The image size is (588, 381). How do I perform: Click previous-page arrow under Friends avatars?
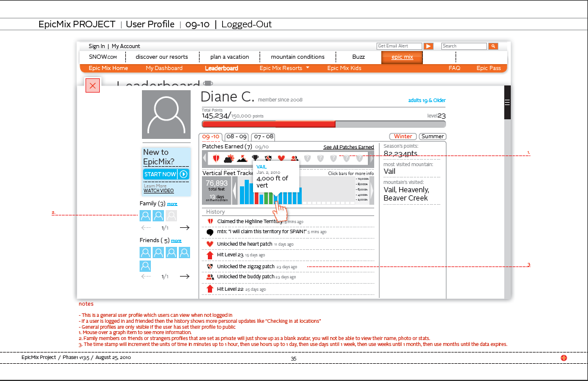[x=146, y=277]
